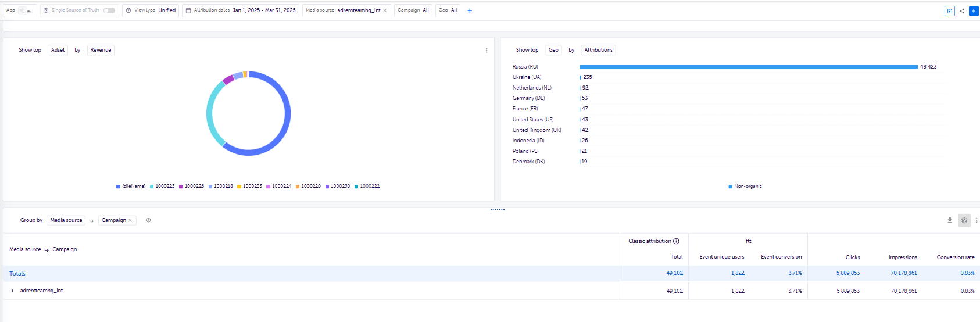Click the Russia (RU) bar
Image resolution: width=980 pixels, height=322 pixels.
749,67
